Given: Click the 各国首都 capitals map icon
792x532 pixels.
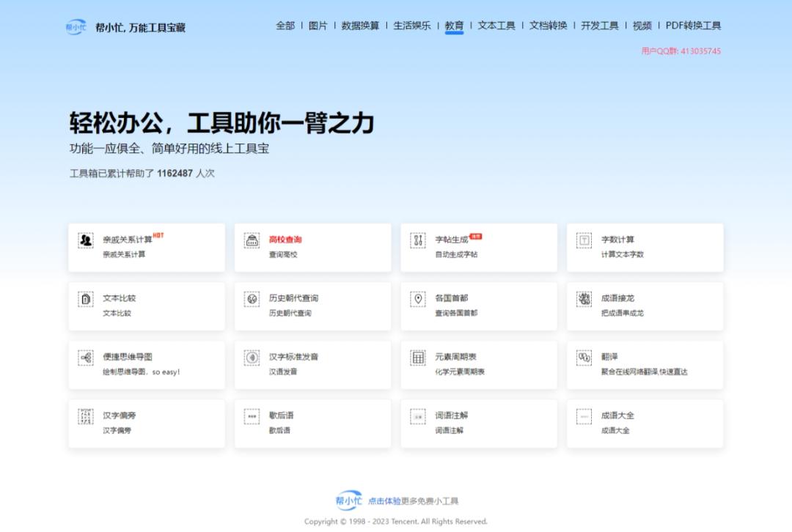Looking at the screenshot, I should [418, 299].
